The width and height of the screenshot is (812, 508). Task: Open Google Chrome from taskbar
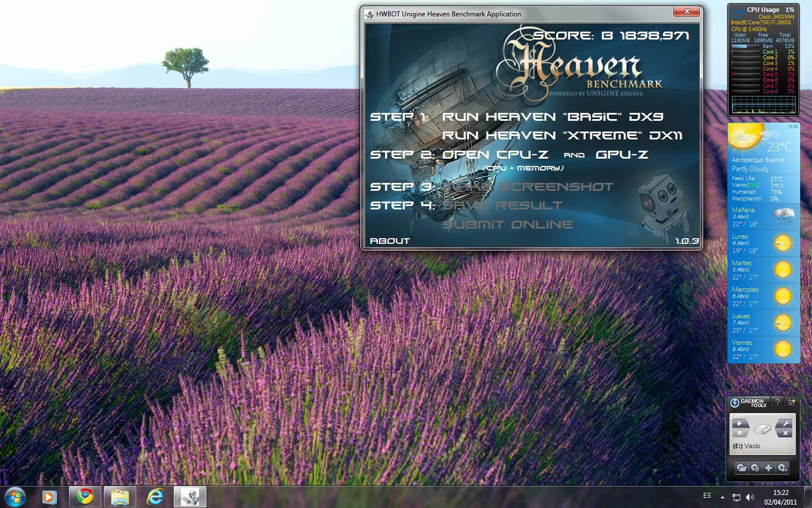[x=85, y=497]
